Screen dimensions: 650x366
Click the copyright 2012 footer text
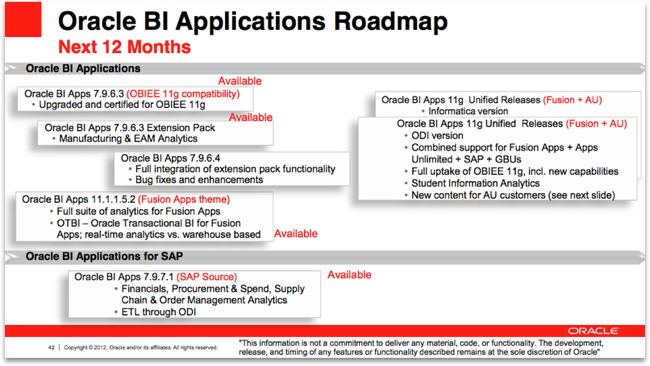click(x=141, y=347)
